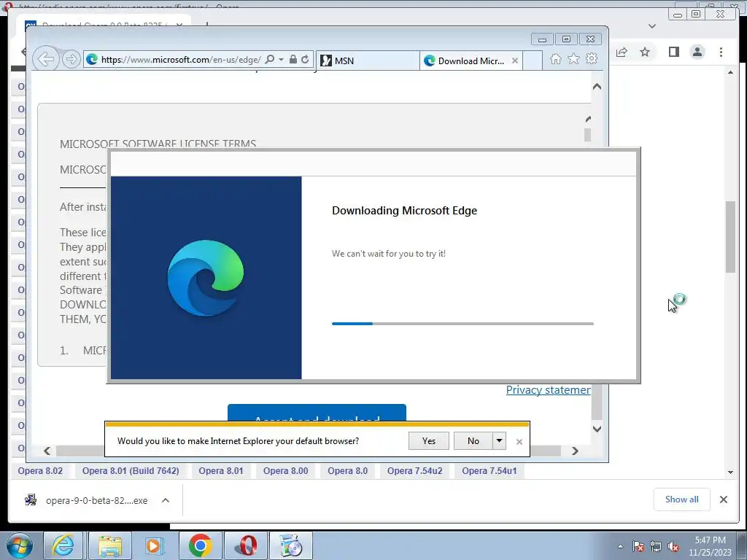Image resolution: width=747 pixels, height=560 pixels.
Task: Expand the Chrome tab search chevron
Action: click(x=652, y=26)
